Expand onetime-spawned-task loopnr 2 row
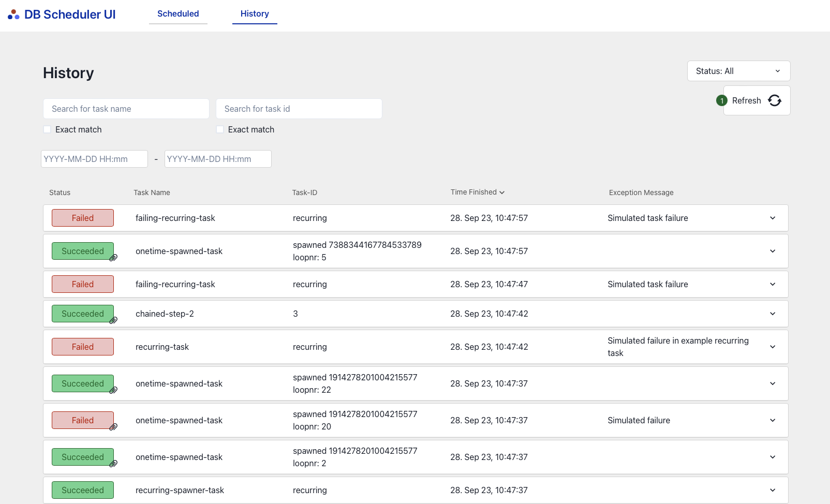This screenshot has height=504, width=830. click(x=773, y=457)
